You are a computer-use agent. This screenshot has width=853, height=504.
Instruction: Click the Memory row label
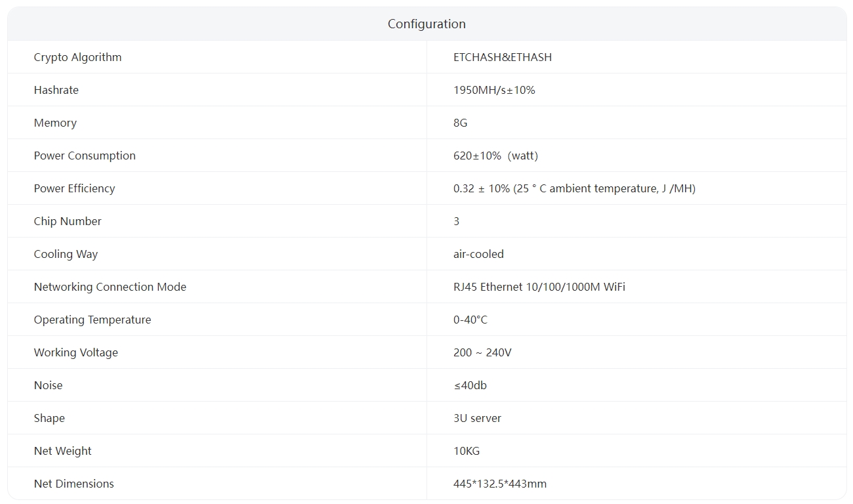coord(55,123)
